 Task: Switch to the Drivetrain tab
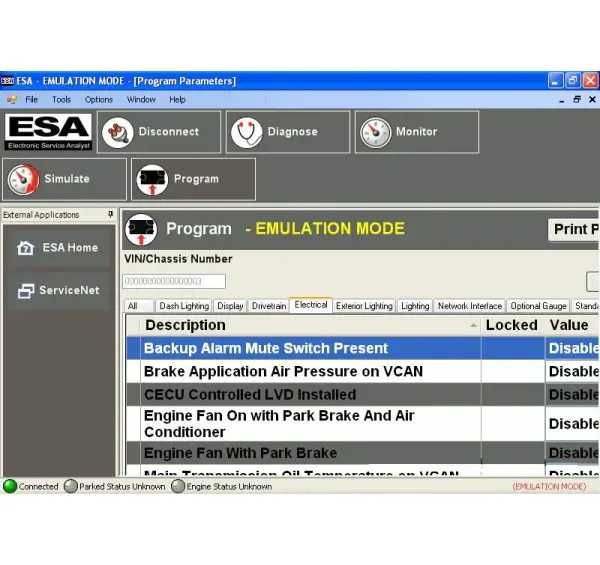(x=269, y=306)
